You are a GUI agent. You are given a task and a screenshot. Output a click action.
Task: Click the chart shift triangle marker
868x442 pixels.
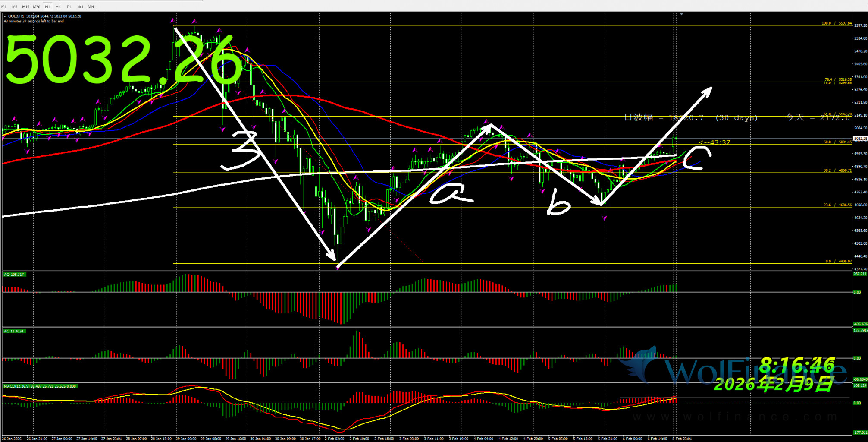pyautogui.click(x=681, y=14)
